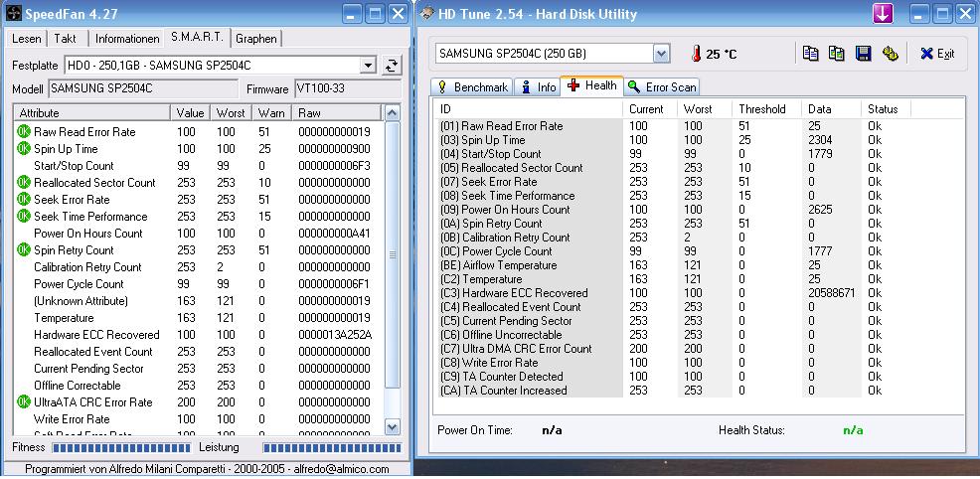
Task: Click HD Tune Data column header
Action: point(831,109)
